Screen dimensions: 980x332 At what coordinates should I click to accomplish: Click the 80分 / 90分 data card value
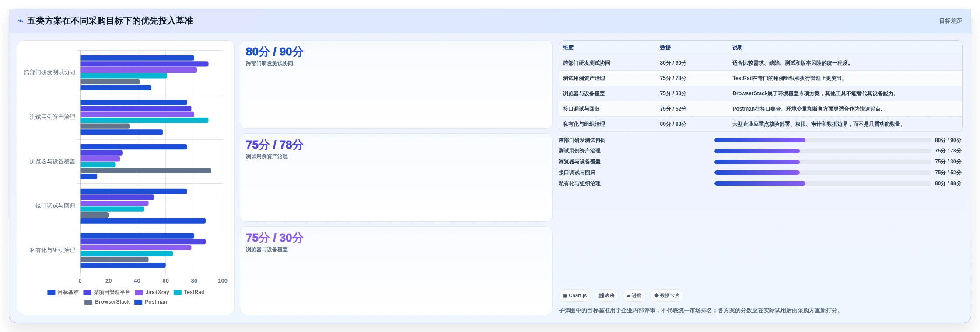pos(274,52)
